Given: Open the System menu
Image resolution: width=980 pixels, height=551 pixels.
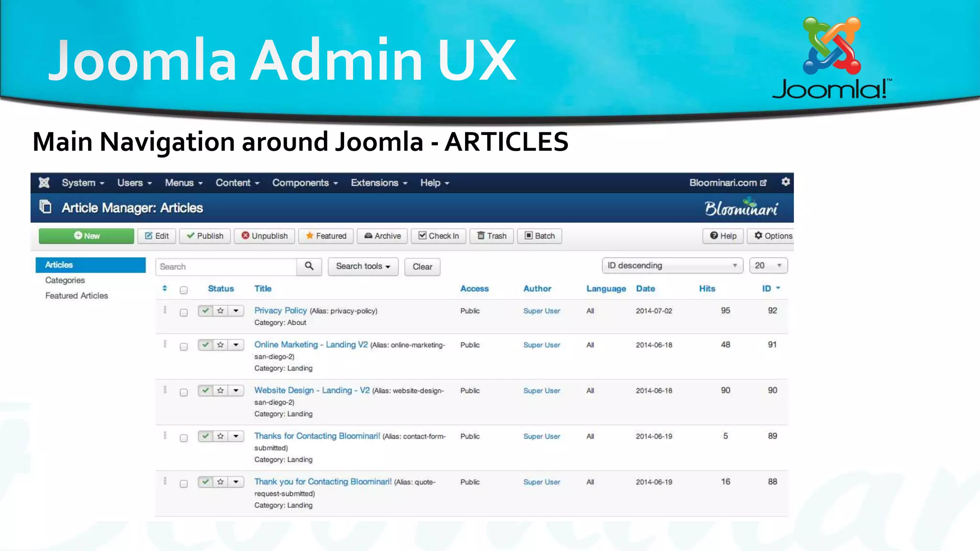Looking at the screenshot, I should click(83, 183).
